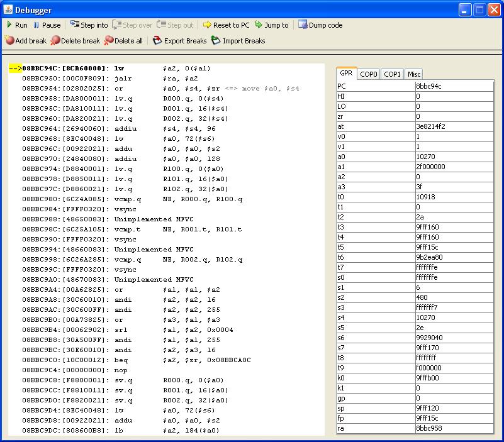Switch to the COP0 tab
This screenshot has height=442, width=504.
[369, 74]
